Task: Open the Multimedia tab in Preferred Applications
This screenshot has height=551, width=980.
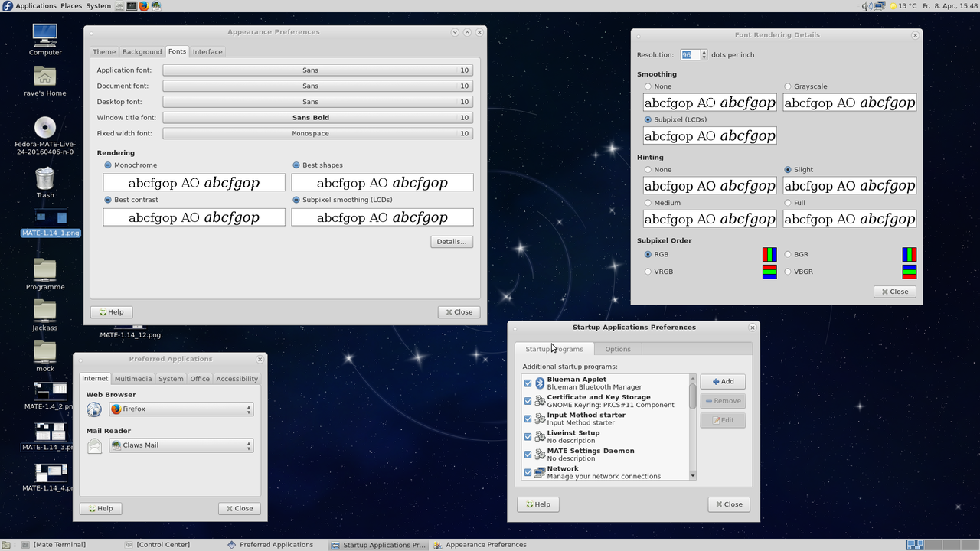Action: [133, 379]
